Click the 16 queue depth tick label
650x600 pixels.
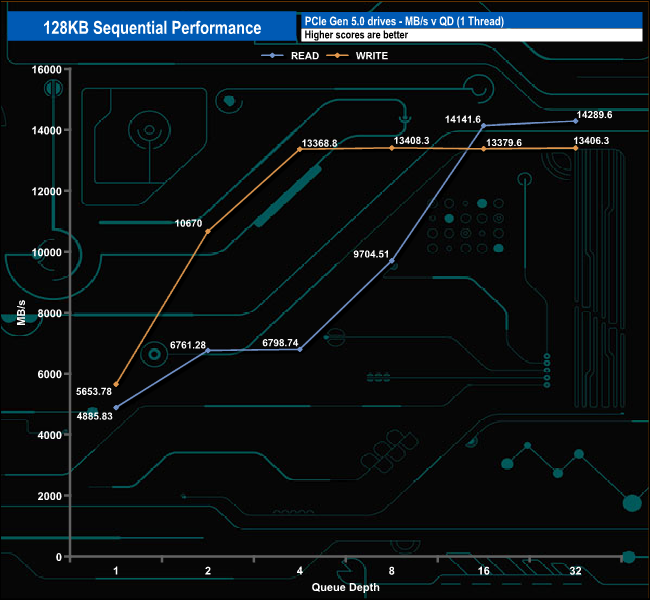[483, 571]
